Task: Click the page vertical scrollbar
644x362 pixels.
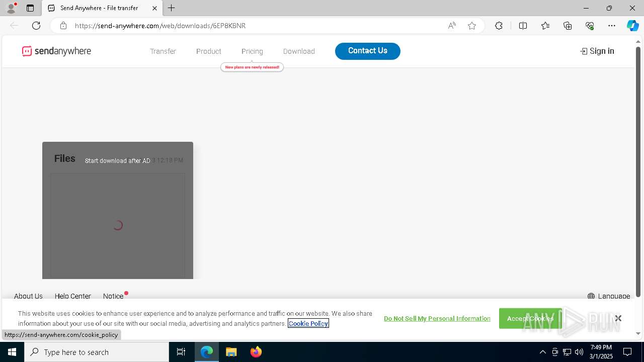Action: tap(638, 171)
